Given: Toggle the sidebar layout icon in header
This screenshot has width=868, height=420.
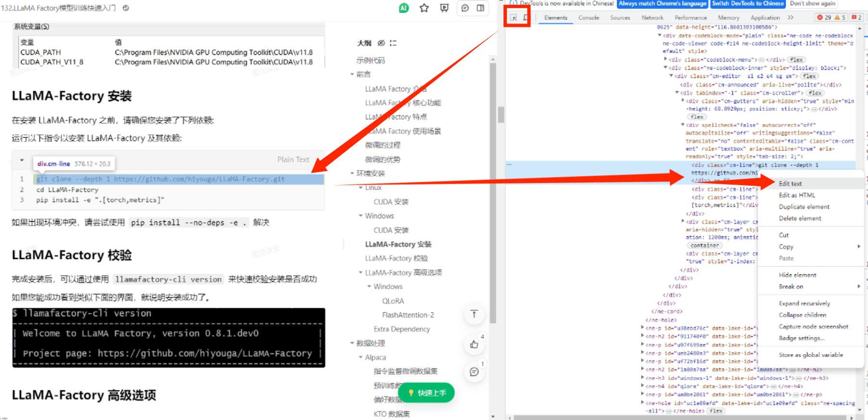Looking at the screenshot, I should coord(480,8).
